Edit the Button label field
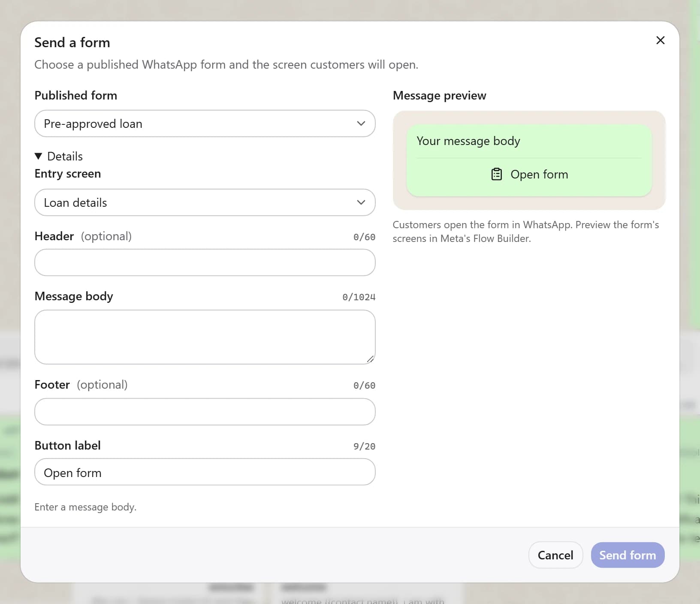The image size is (700, 604). click(205, 472)
